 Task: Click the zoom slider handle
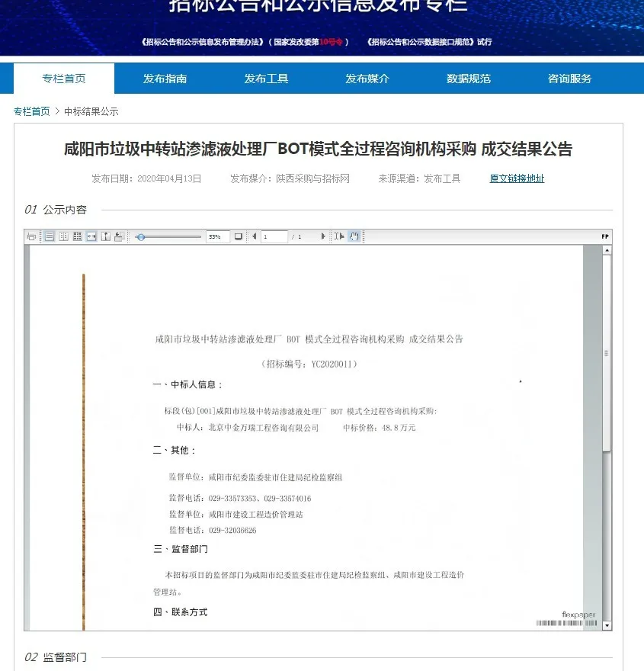pos(141,237)
